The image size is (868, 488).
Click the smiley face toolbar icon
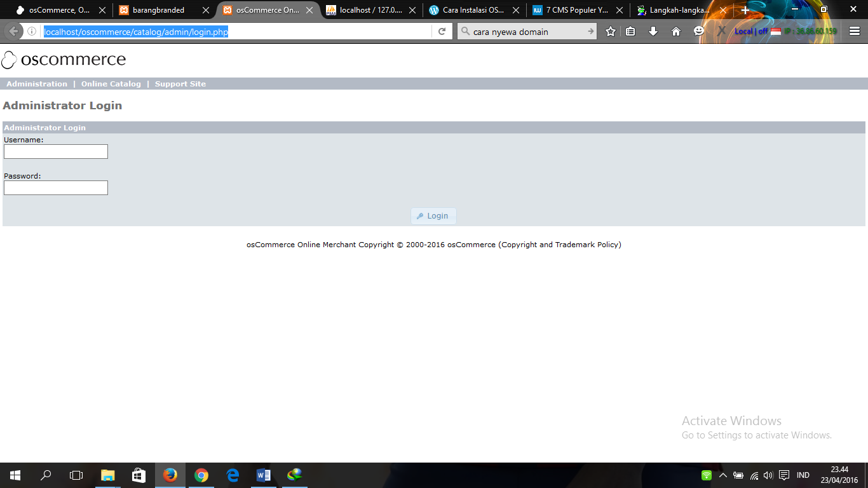click(x=699, y=30)
